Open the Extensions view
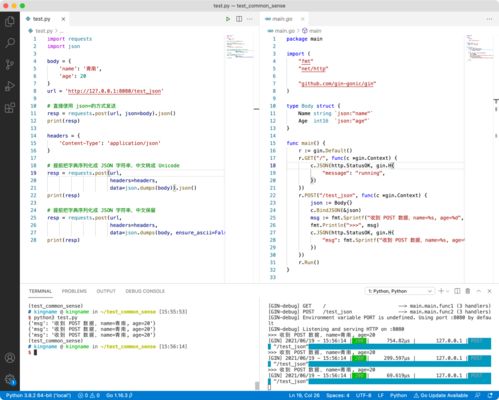The image size is (499, 400). (x=10, y=108)
